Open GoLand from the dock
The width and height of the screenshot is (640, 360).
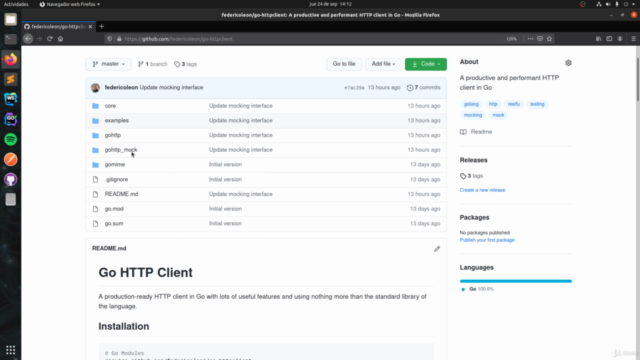pyautogui.click(x=11, y=119)
